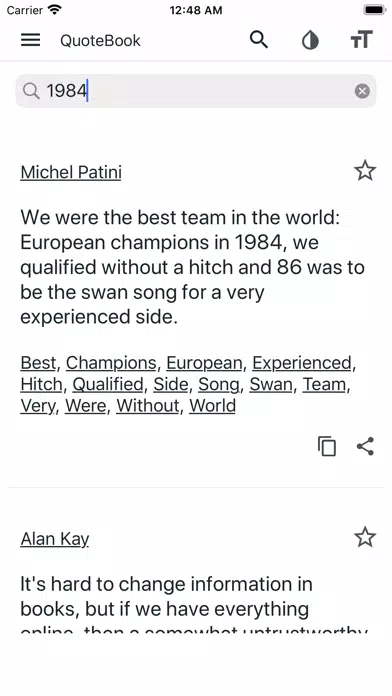Focus the search field containing 1984

point(196,91)
